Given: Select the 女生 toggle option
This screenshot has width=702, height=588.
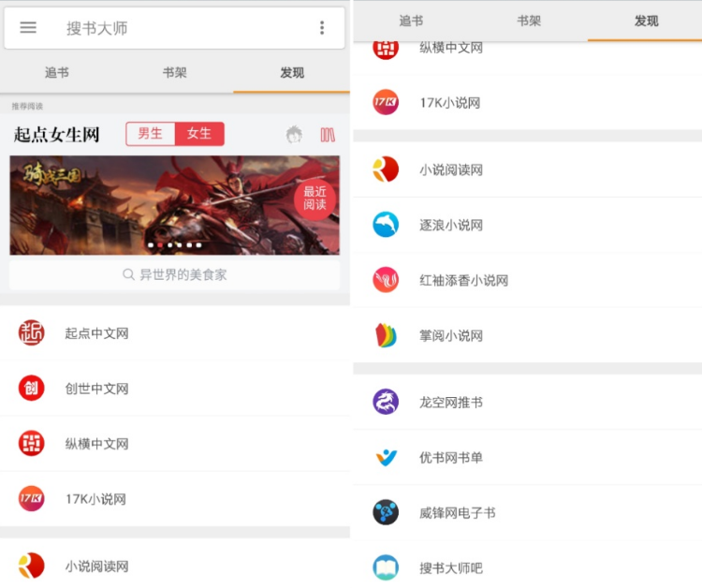Looking at the screenshot, I should (199, 134).
